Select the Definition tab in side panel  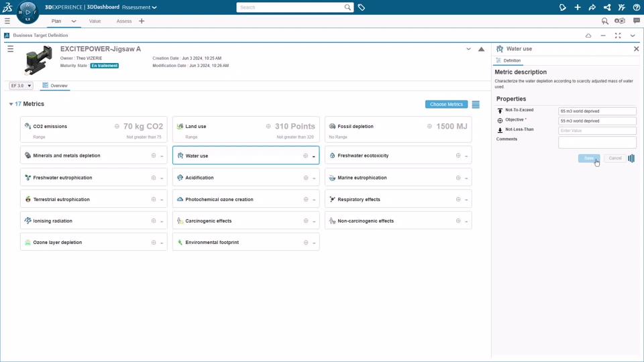point(508,60)
